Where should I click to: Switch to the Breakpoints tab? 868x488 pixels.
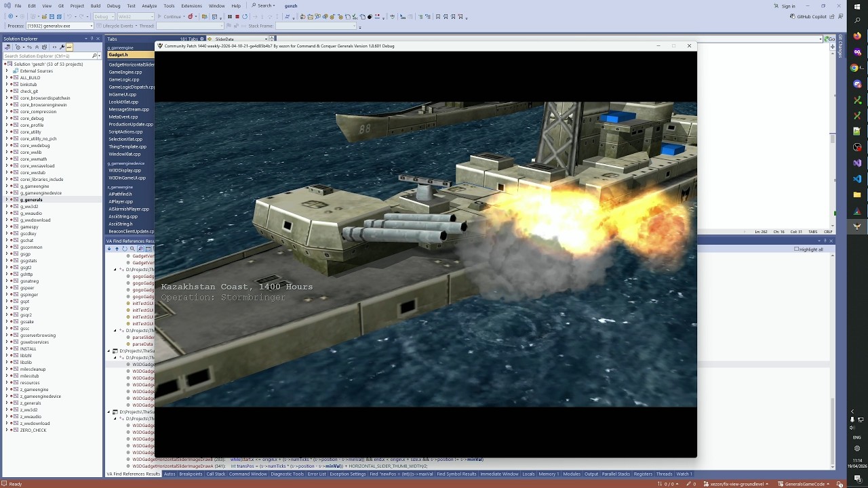(x=191, y=474)
